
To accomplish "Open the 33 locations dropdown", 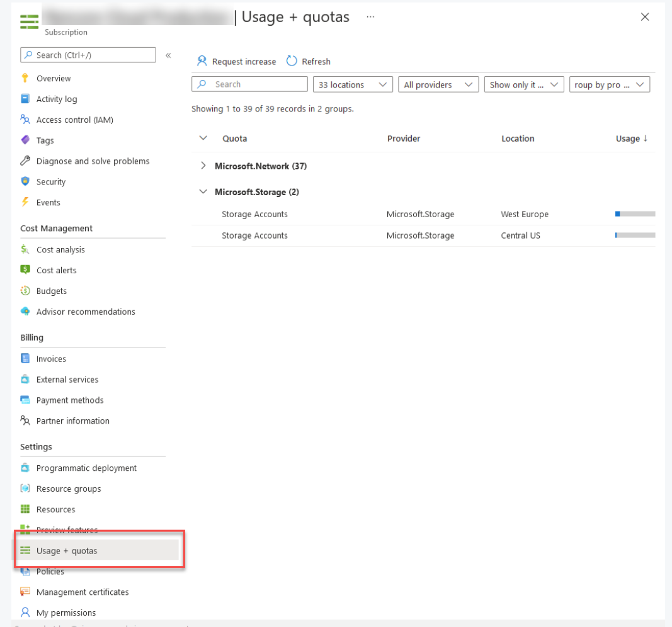I will pyautogui.click(x=353, y=84).
